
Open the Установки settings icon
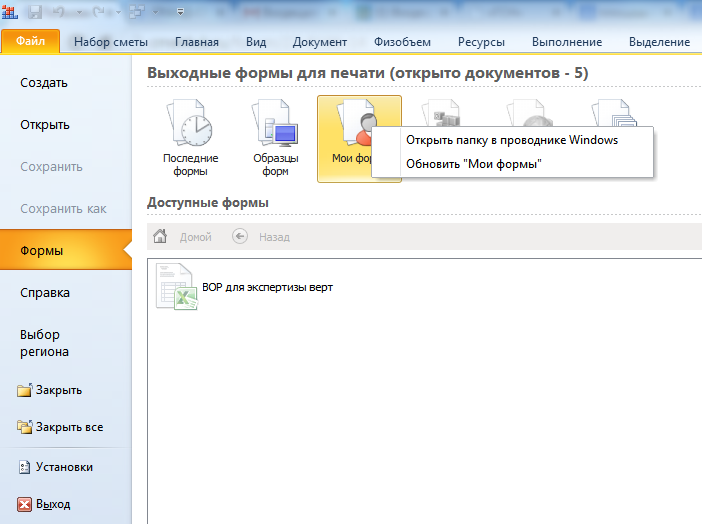coord(25,467)
